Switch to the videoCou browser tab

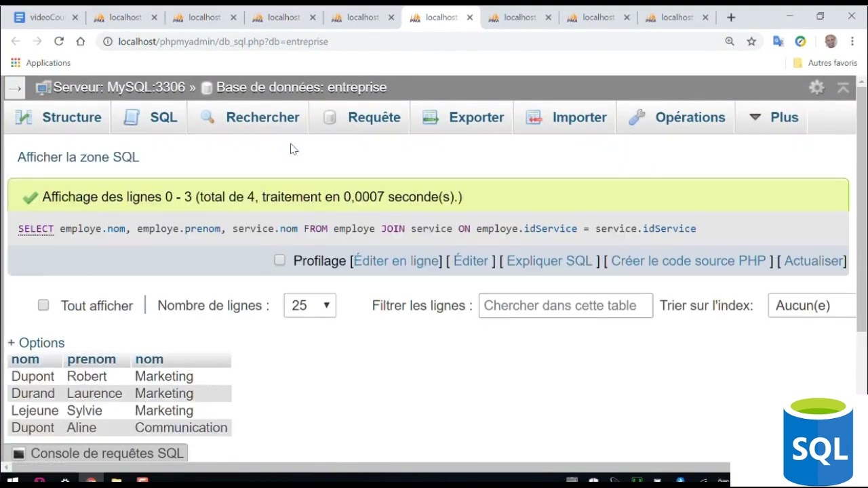pyautogui.click(x=46, y=18)
